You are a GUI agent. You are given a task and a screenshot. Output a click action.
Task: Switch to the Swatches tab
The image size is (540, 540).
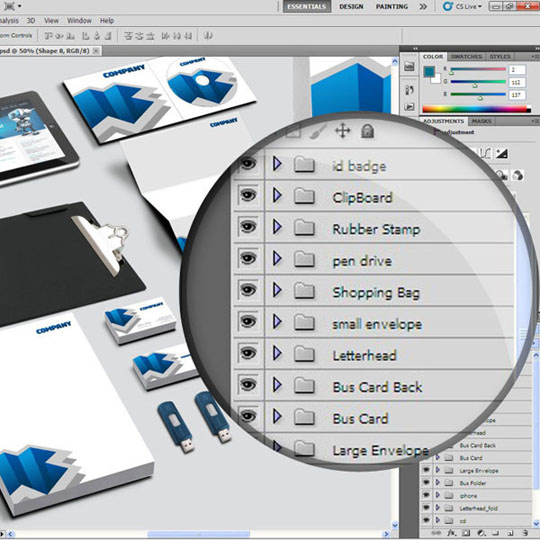pos(466,56)
